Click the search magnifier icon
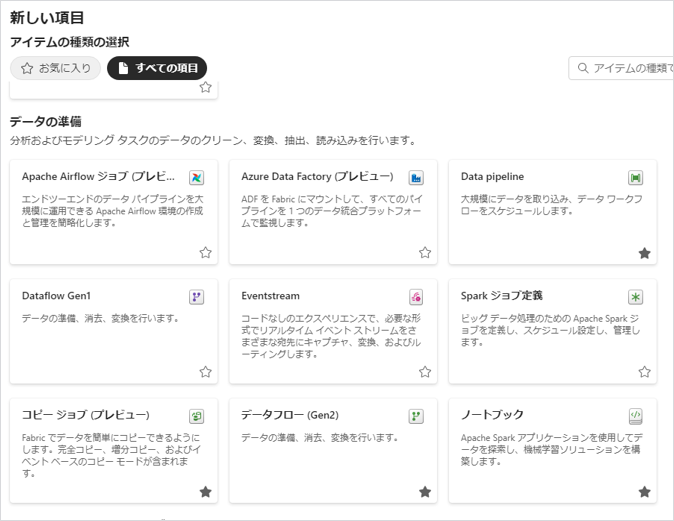Viewport: 674px width, 521px height. (583, 68)
